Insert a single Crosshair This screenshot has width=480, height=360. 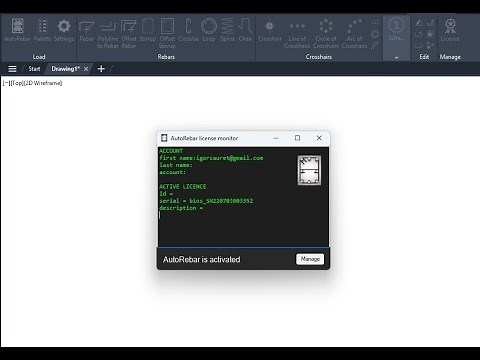(x=270, y=30)
